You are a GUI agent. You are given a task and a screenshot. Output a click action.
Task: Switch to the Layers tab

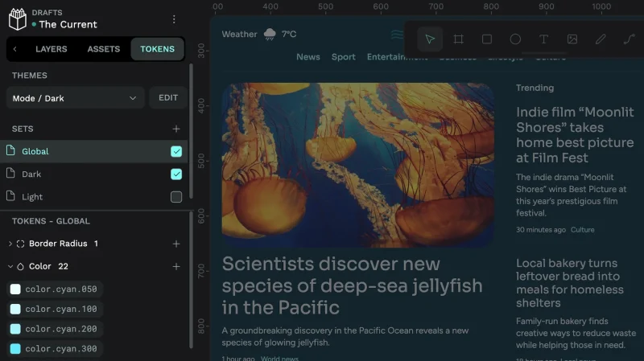[52, 49]
